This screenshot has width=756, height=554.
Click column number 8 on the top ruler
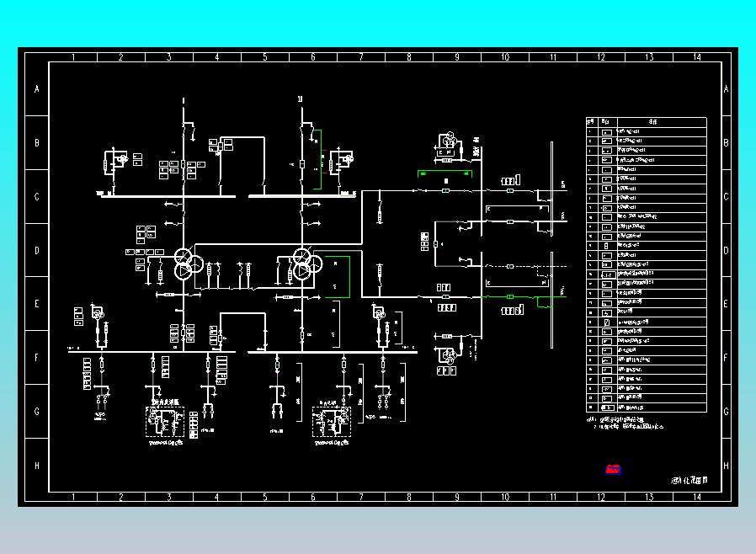(x=409, y=57)
